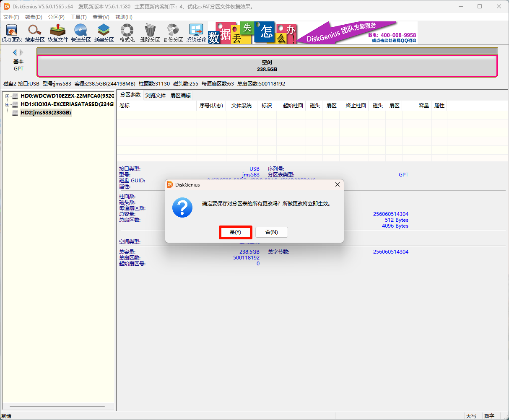Click the 快速分区 (Quick Partition) icon
509x420 pixels.
tap(81, 33)
